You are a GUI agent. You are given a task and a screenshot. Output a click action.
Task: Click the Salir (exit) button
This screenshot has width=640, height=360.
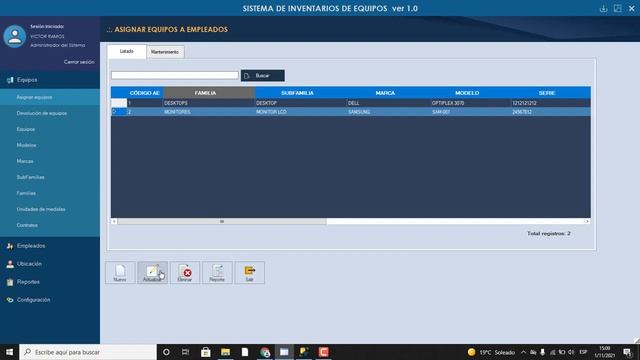tap(249, 272)
